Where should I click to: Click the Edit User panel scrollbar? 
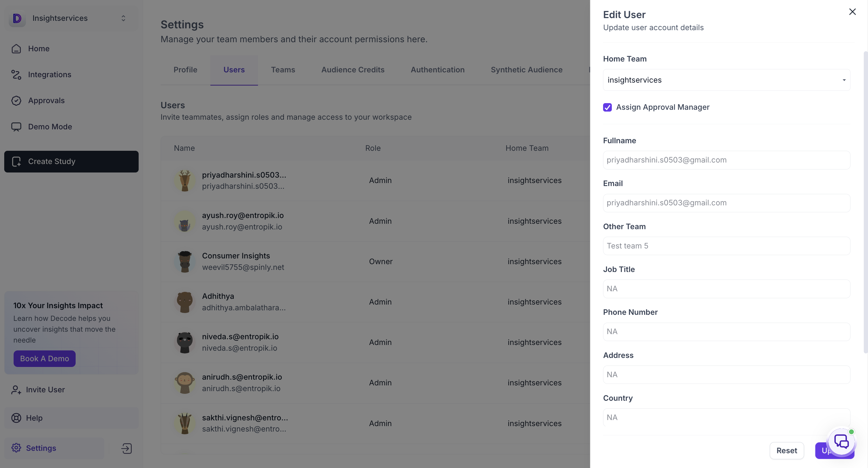click(865, 202)
